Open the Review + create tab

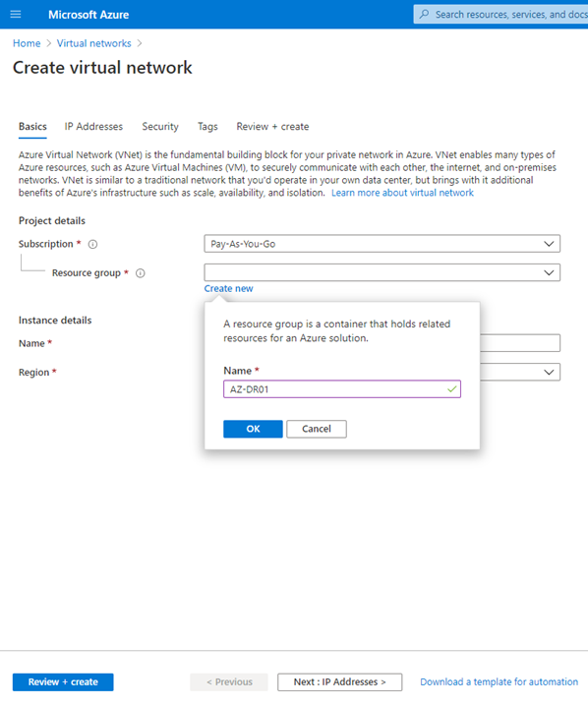pos(272,127)
